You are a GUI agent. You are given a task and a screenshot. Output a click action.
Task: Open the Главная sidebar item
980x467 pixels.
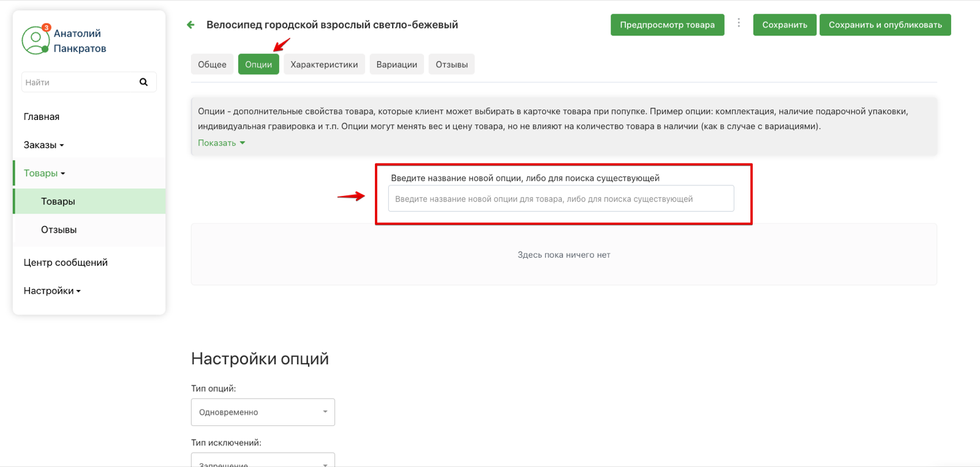(42, 116)
